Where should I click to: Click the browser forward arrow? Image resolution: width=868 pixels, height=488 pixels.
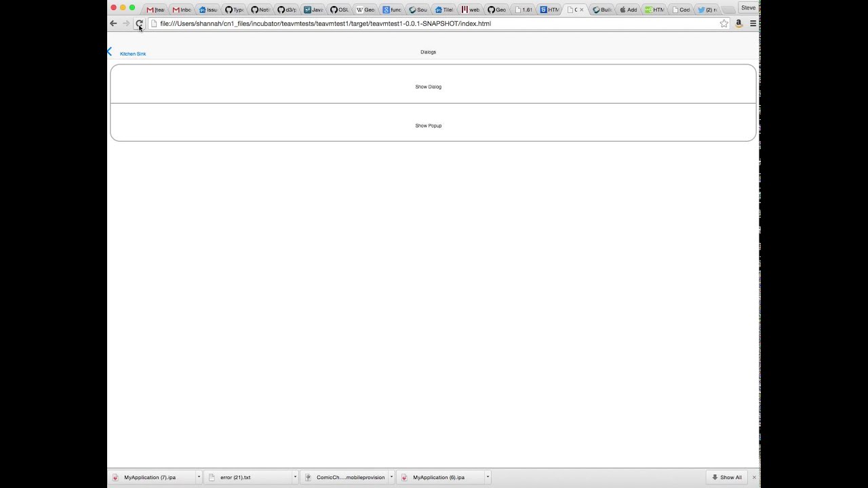pyautogui.click(x=126, y=24)
